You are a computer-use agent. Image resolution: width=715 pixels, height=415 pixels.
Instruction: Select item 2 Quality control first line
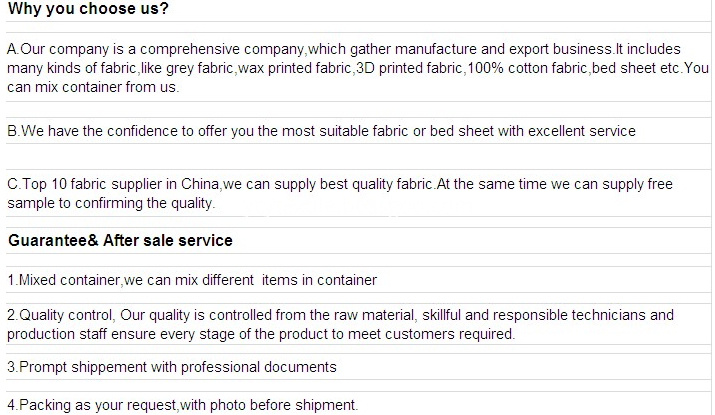pyautogui.click(x=340, y=315)
